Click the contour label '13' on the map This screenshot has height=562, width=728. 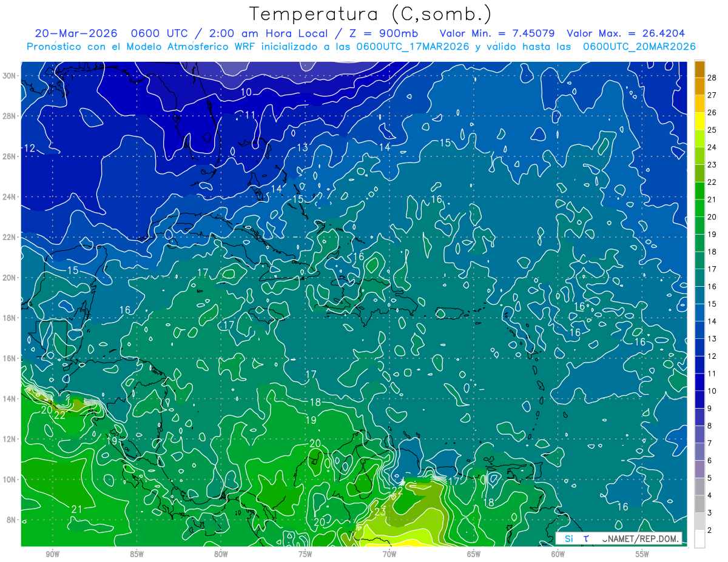coord(302,148)
